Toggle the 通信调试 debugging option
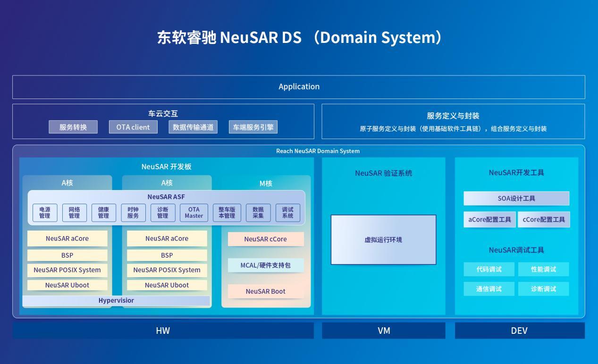The width and height of the screenshot is (598, 364). (489, 289)
